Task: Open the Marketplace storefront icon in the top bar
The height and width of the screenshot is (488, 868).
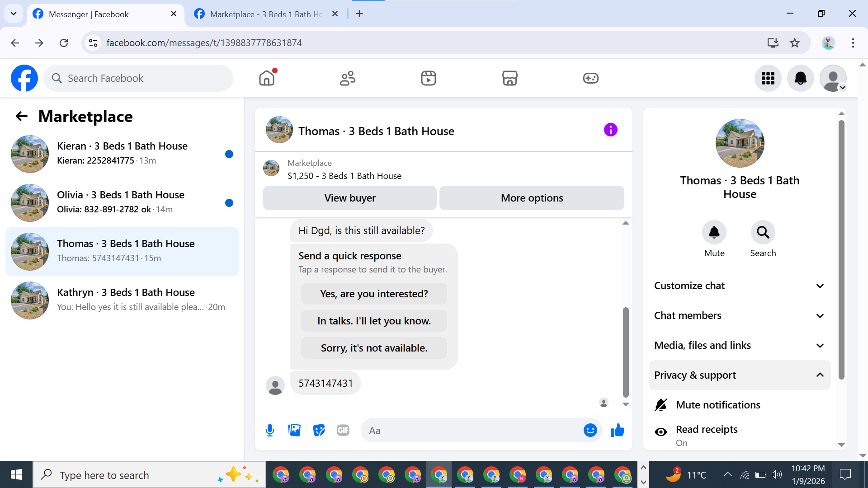Action: 509,78
